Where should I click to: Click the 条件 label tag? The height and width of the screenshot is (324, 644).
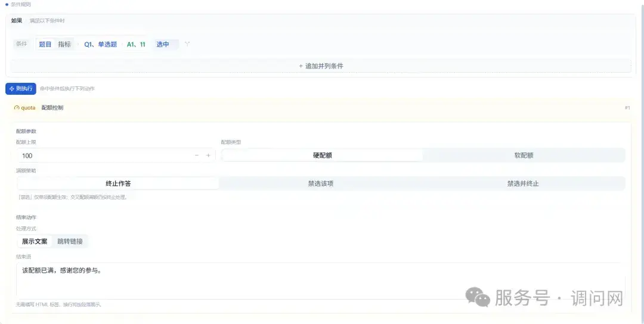click(21, 44)
